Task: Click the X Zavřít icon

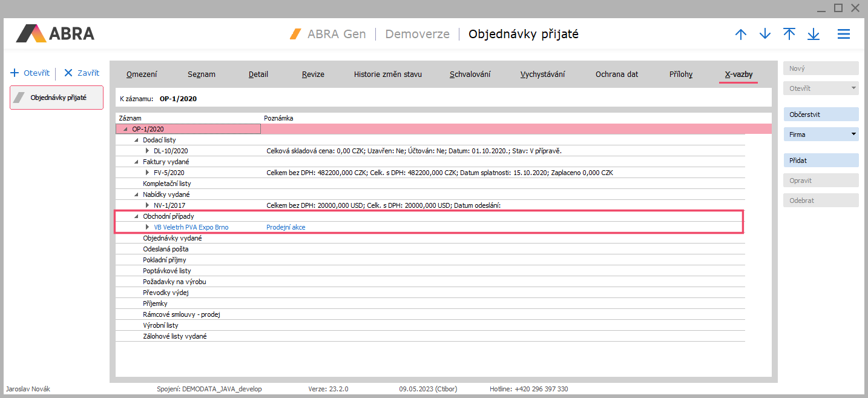Action: coord(68,73)
